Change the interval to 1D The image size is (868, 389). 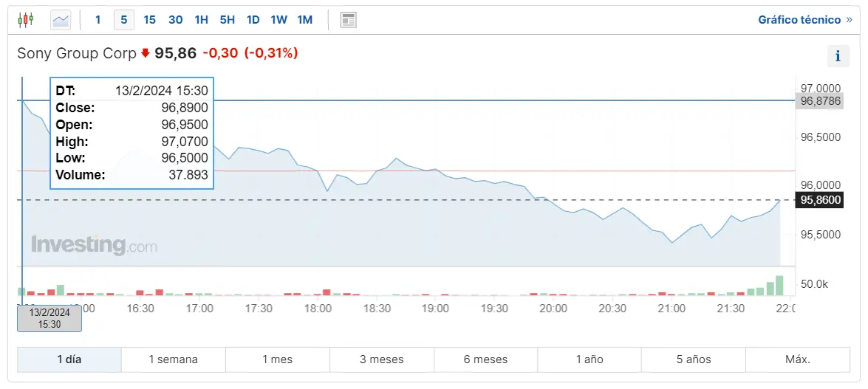253,20
